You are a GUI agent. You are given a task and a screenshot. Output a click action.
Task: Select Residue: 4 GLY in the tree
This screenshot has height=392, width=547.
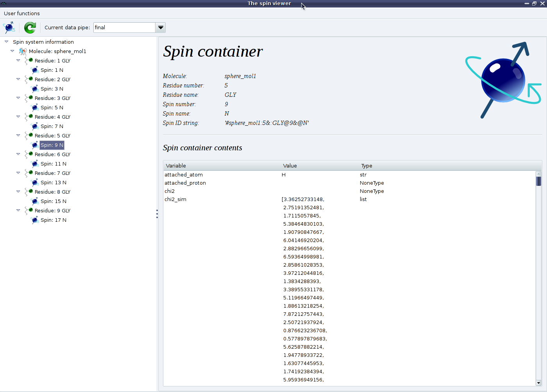point(52,117)
